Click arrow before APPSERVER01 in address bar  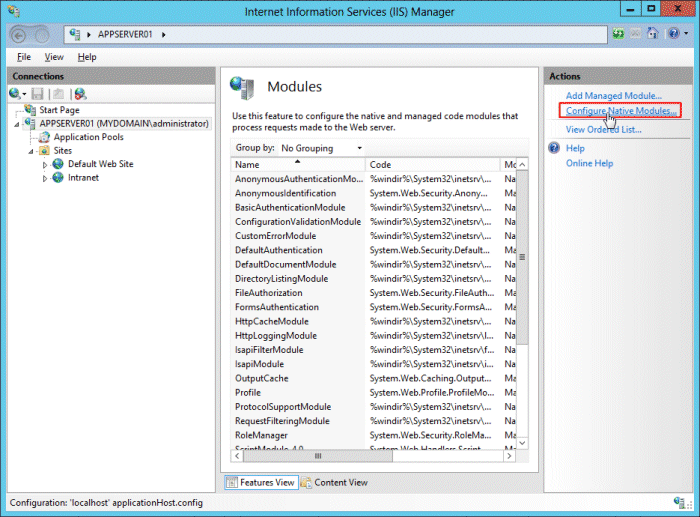point(89,34)
